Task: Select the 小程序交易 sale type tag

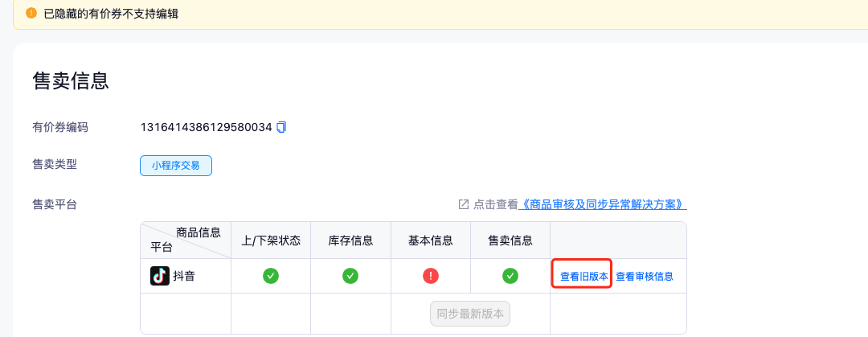Action: [176, 166]
